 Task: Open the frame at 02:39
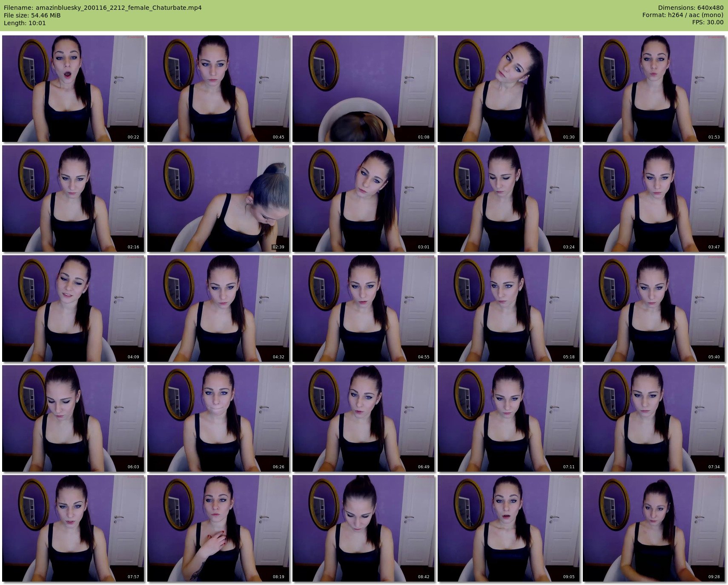[218, 199]
